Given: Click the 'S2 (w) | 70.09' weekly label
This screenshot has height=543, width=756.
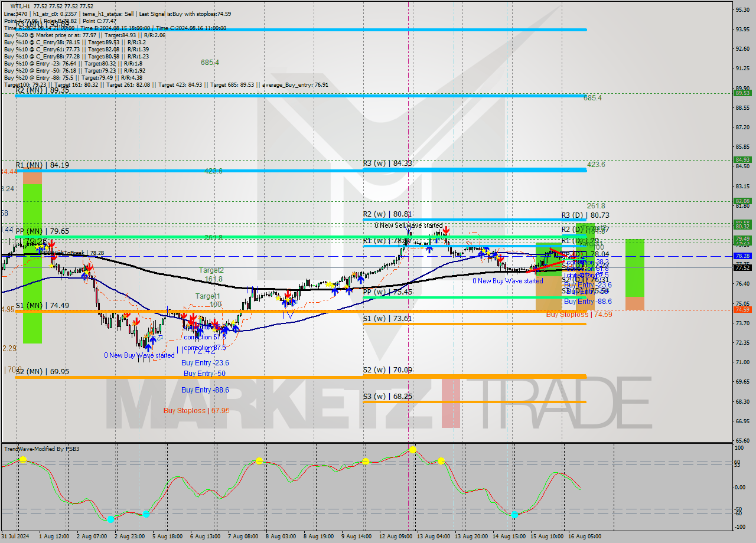Looking at the screenshot, I should 387,371.
